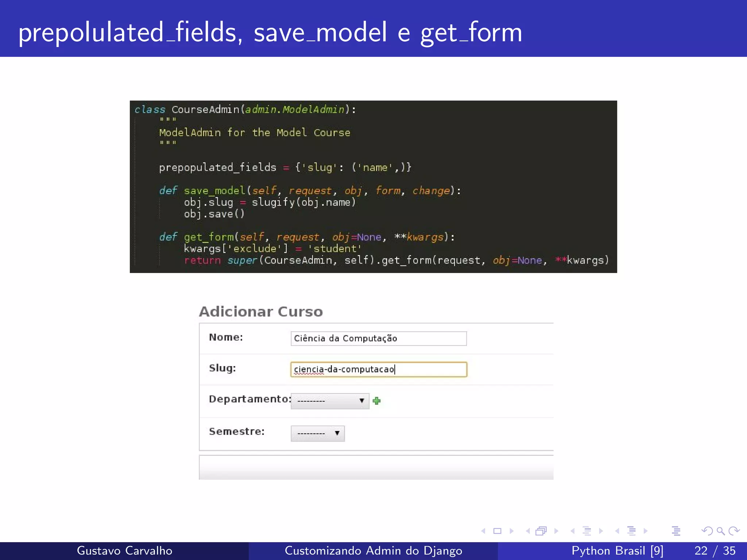Click title Customizando Admin do Django in footer

tap(373, 551)
